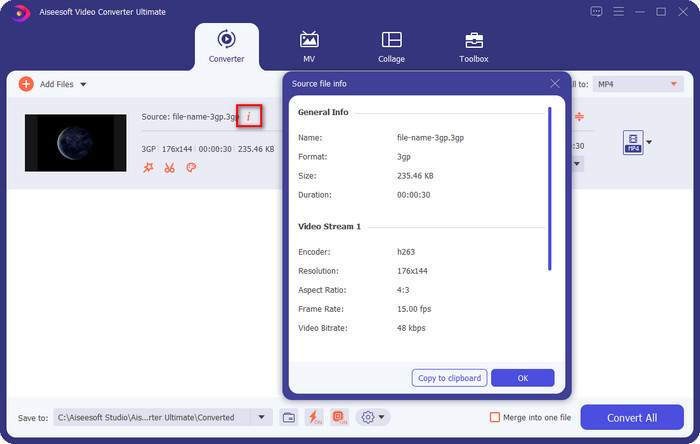This screenshot has width=700, height=444.
Task: Click the video enhance wand icon
Action: coord(148,167)
